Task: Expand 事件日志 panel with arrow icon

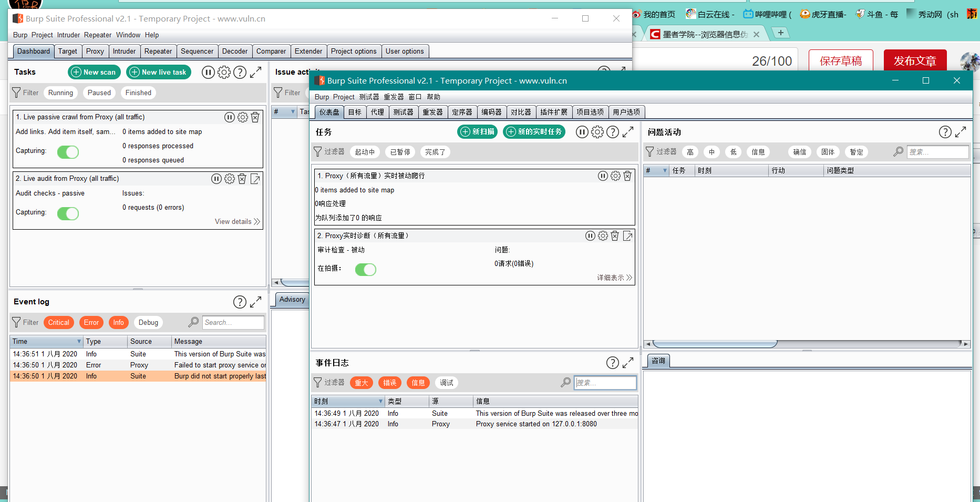Action: pos(628,363)
